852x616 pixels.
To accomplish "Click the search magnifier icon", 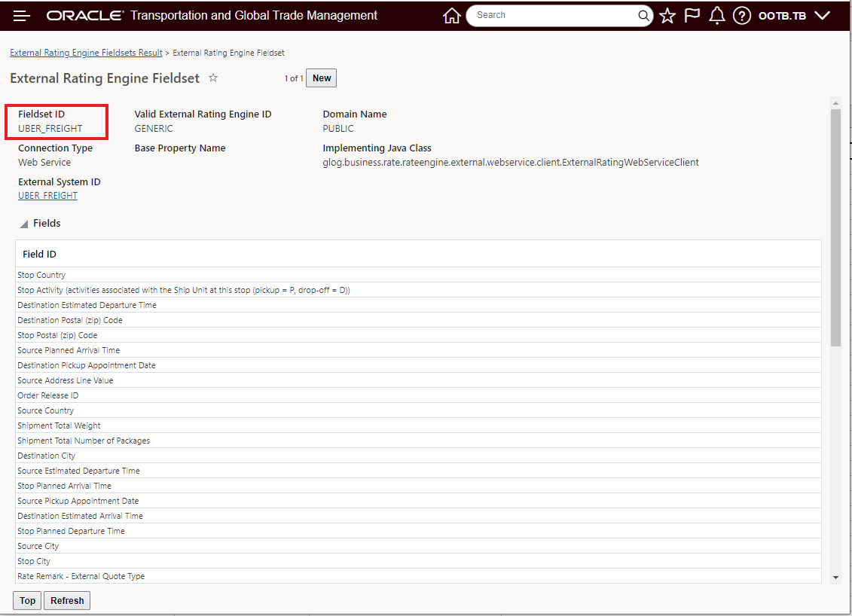I will click(x=643, y=15).
